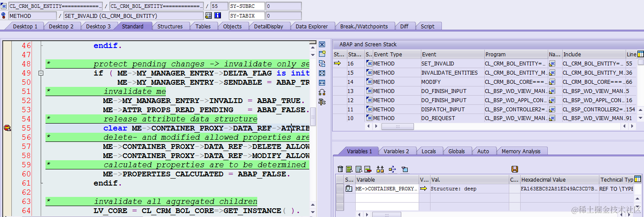644x217 pixels.
Task: Maximize the tool with full-screen icon
Action: coord(322,73)
